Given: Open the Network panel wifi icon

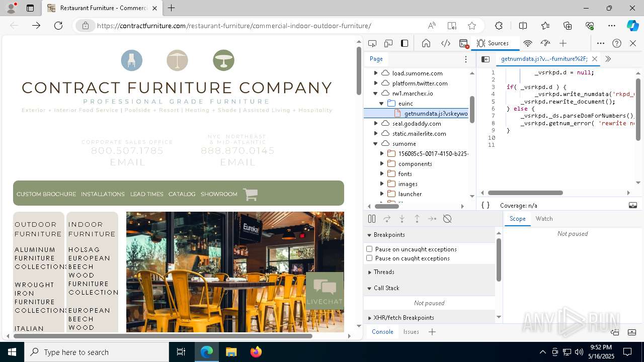Looking at the screenshot, I should point(528,43).
